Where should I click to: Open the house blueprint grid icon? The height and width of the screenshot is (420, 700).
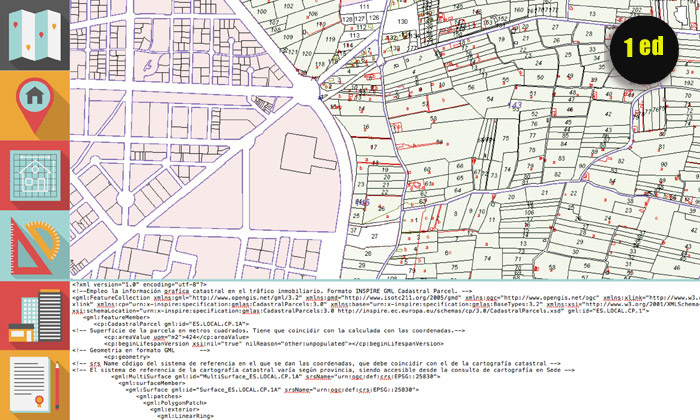(x=35, y=175)
